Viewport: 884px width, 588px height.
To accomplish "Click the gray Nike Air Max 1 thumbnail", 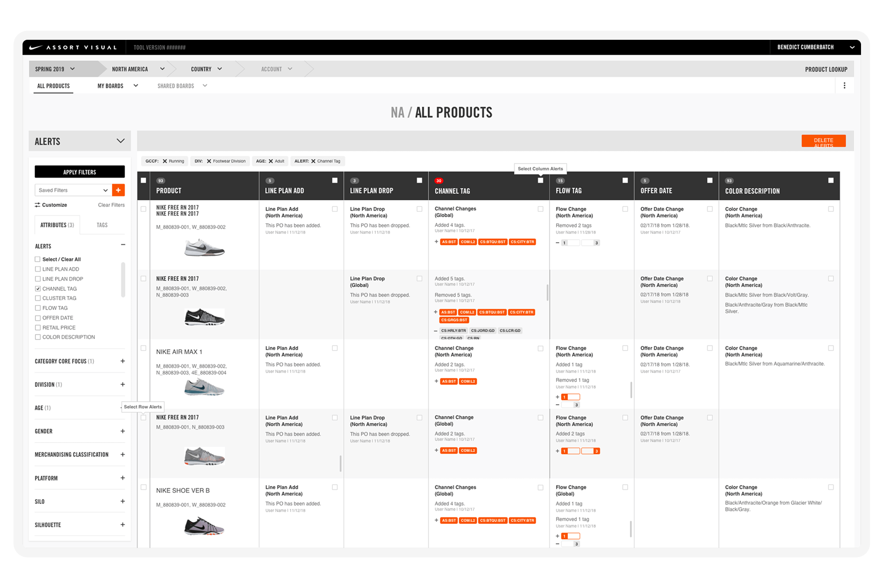I will coord(204,388).
